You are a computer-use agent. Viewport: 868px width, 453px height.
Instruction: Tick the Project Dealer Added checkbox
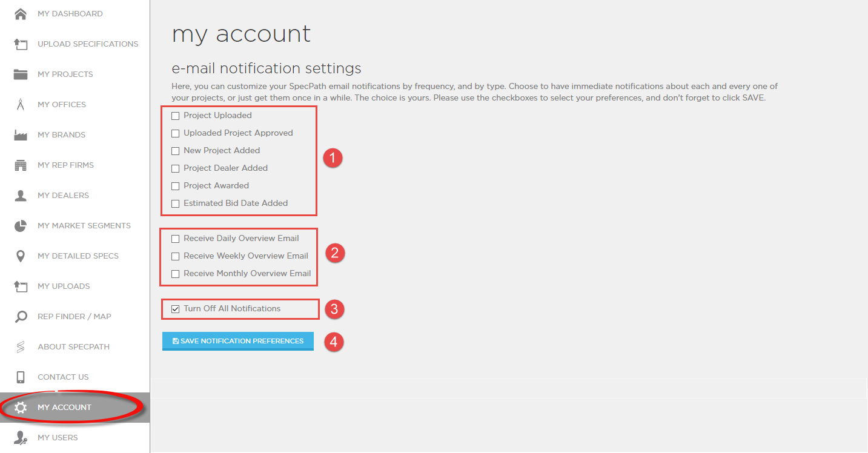click(x=176, y=168)
